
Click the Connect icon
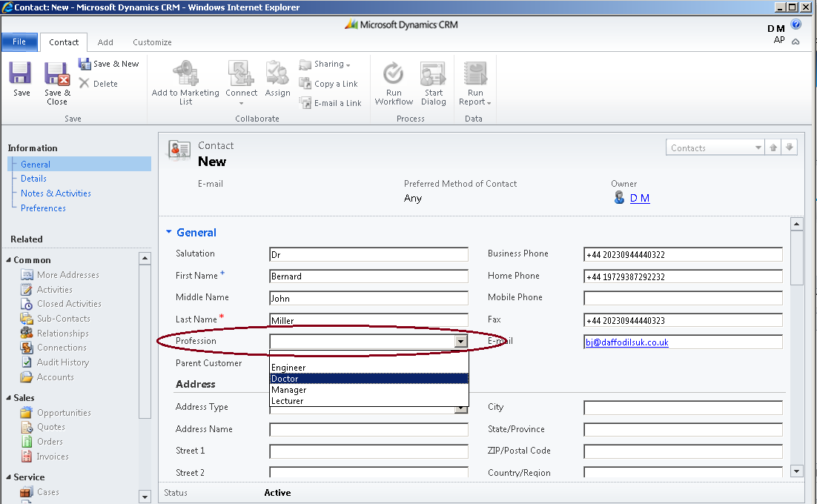click(241, 82)
